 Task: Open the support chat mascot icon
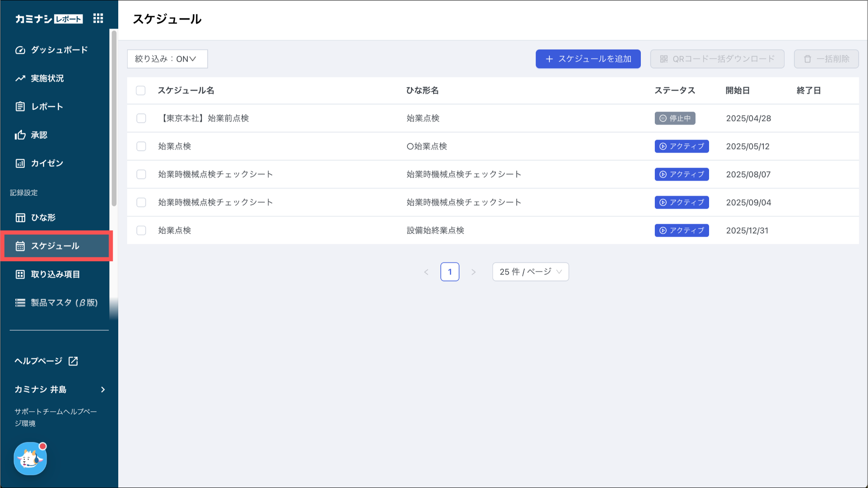pyautogui.click(x=30, y=458)
